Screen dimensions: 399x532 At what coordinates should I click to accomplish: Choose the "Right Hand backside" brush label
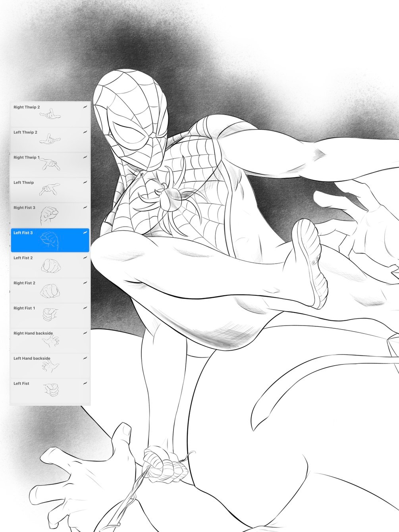[33, 333]
